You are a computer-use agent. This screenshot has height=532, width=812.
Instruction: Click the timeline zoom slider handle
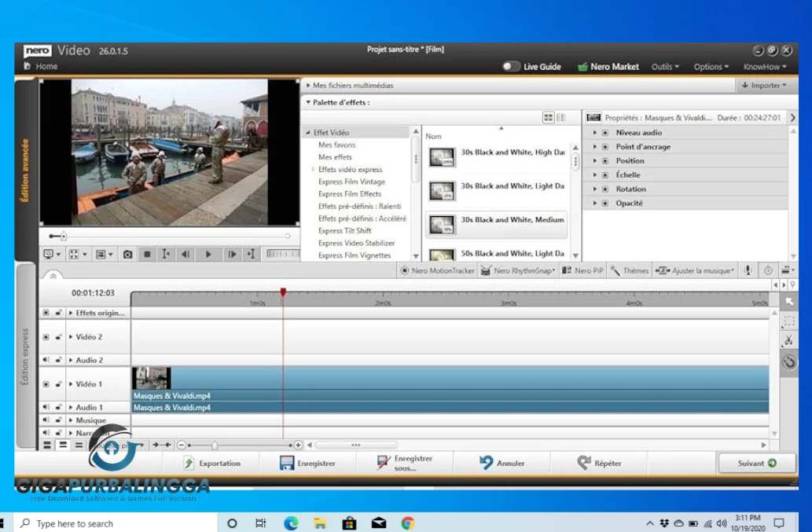click(215, 445)
